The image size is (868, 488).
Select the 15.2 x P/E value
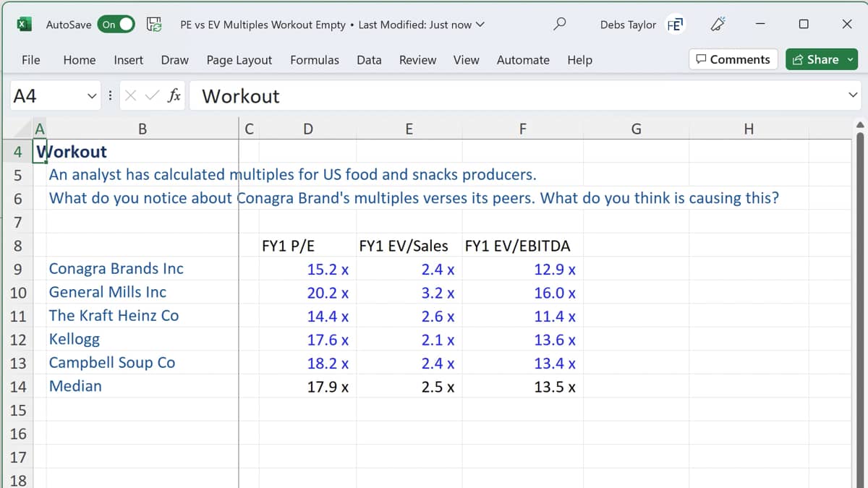pos(308,269)
